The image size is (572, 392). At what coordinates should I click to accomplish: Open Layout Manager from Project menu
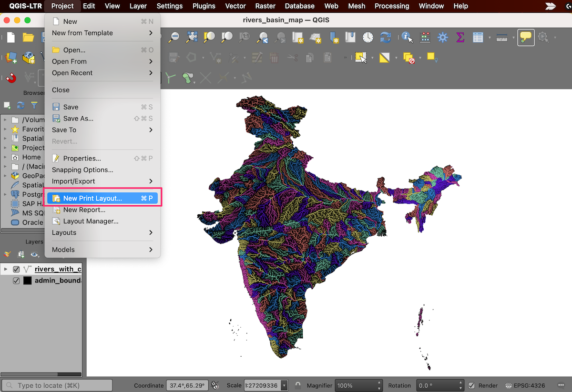(x=91, y=221)
